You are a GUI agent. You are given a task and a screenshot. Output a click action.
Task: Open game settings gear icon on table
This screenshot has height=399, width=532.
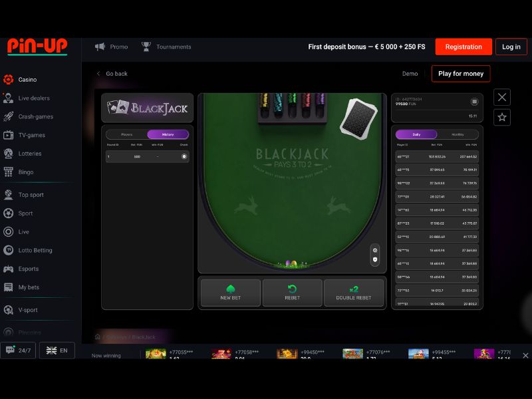click(x=375, y=251)
